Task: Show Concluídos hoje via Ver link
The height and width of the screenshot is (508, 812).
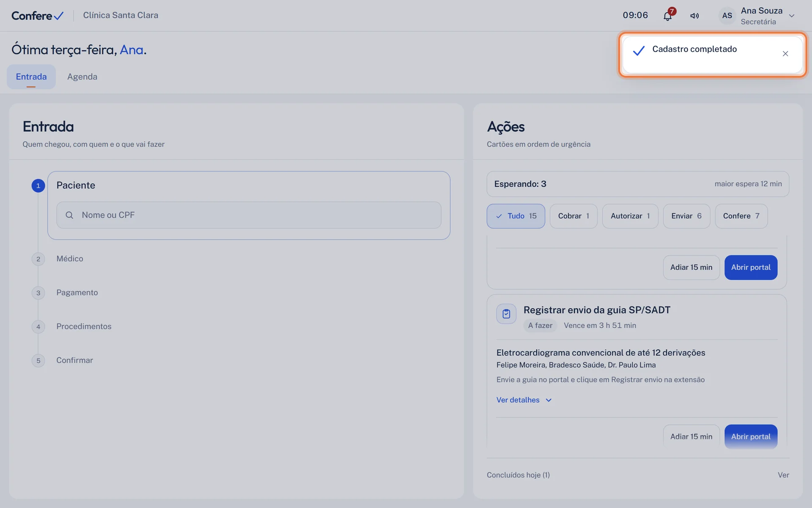Action: [783, 475]
